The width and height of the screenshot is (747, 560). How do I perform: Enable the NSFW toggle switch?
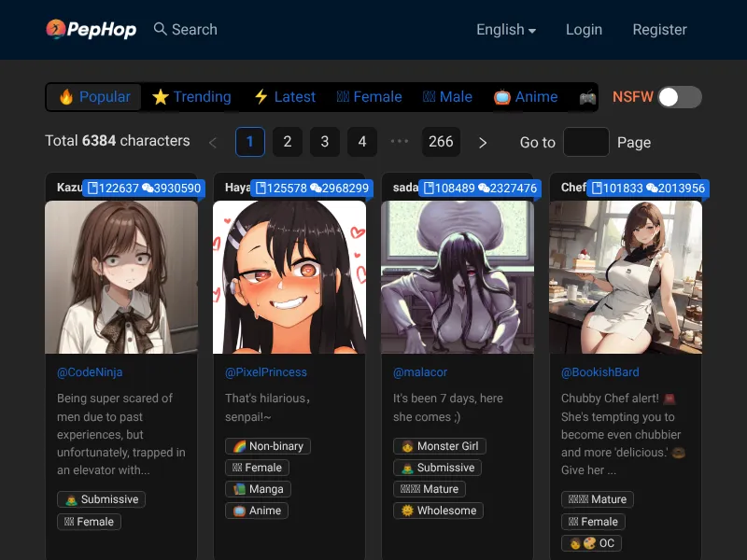(682, 97)
